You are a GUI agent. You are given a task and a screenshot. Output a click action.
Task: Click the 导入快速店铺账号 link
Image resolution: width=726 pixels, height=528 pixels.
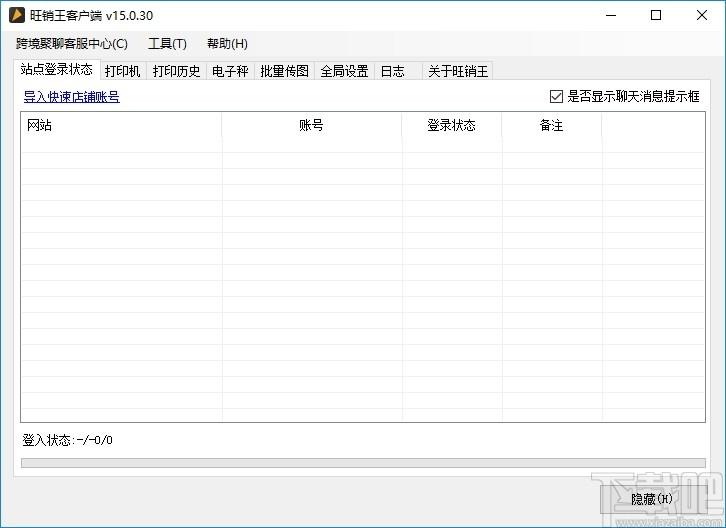(x=72, y=97)
